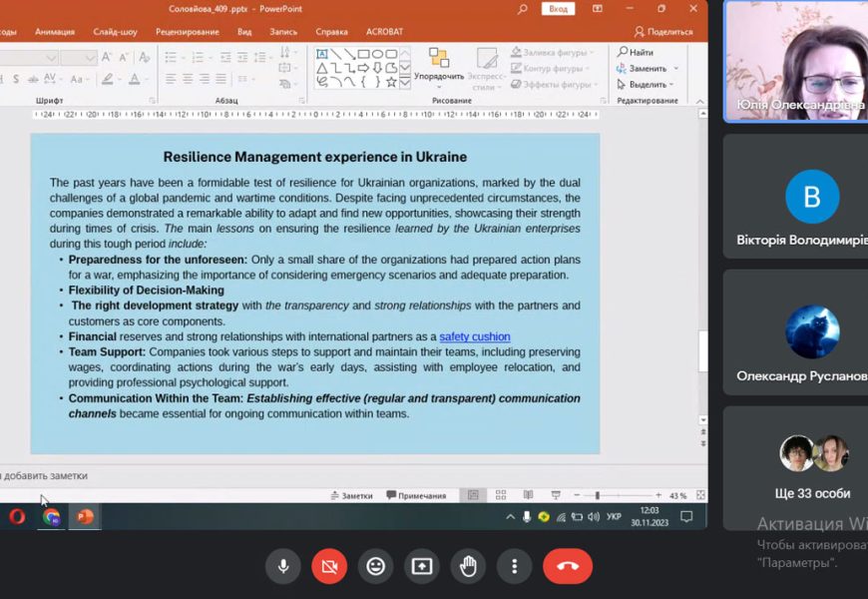Turn on the camera in the call bar

[x=329, y=566]
